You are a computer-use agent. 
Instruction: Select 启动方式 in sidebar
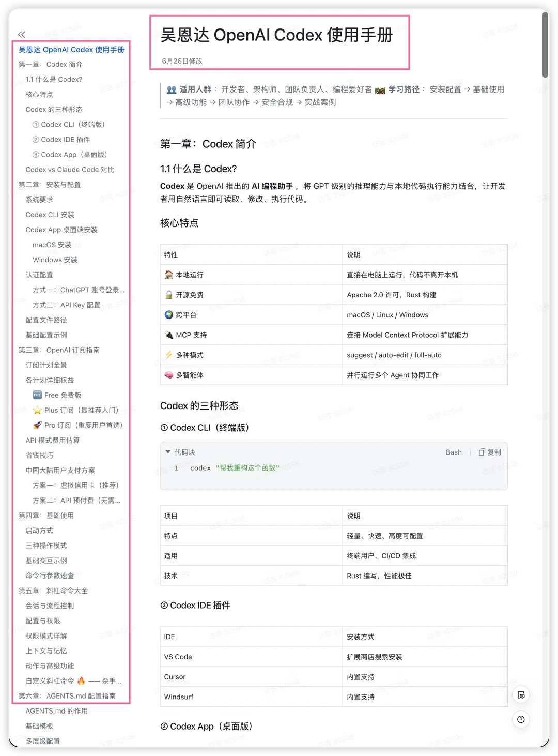pos(39,530)
